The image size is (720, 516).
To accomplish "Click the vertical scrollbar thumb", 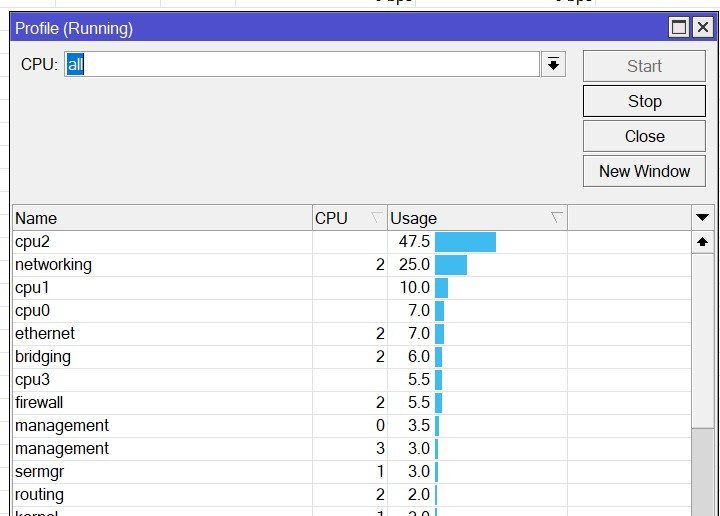I will 702,472.
